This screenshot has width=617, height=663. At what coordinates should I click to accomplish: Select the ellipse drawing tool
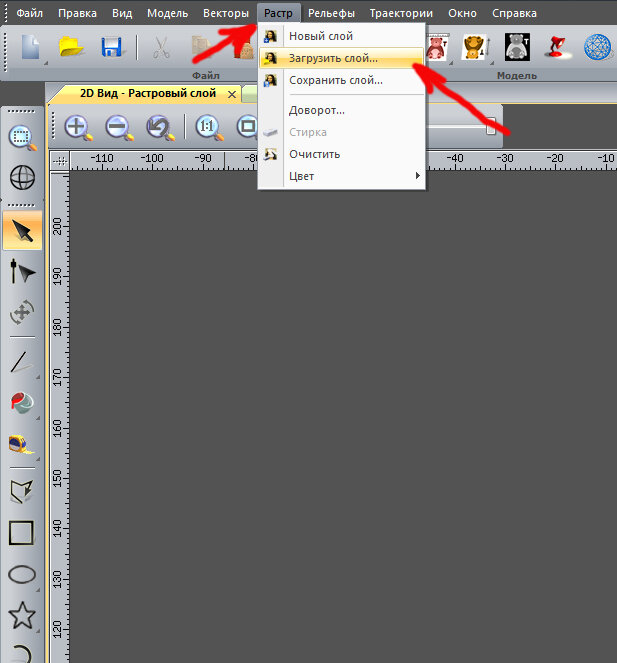[22, 575]
